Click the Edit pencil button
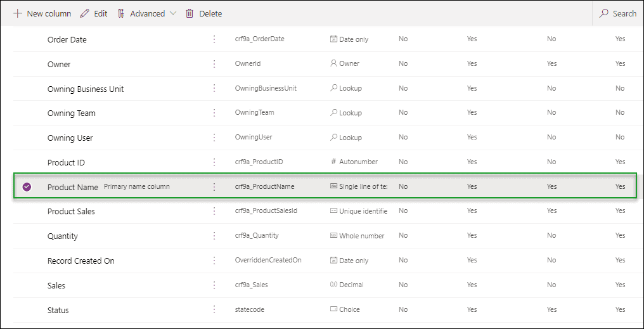 tap(94, 13)
